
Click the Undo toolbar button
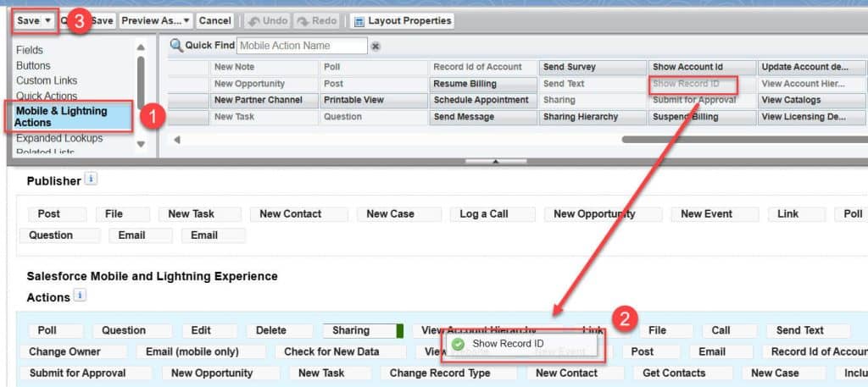coord(268,21)
